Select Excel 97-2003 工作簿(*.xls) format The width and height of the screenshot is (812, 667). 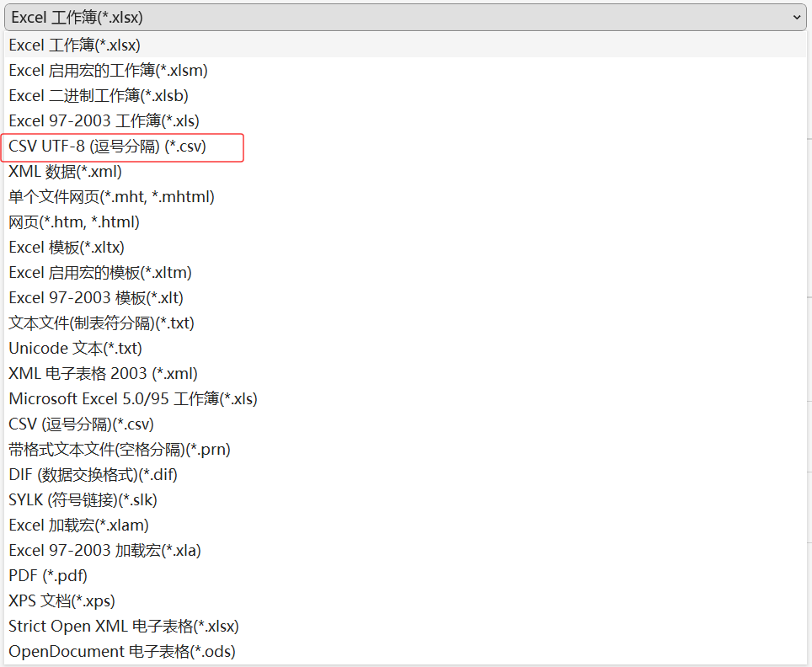tap(101, 120)
